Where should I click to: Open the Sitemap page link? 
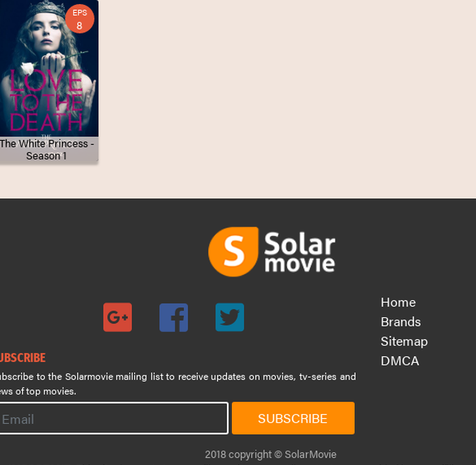point(404,341)
